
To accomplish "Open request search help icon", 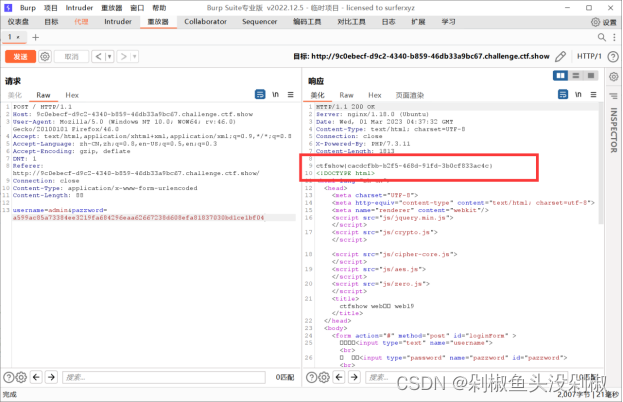I will pyautogui.click(x=9, y=377).
